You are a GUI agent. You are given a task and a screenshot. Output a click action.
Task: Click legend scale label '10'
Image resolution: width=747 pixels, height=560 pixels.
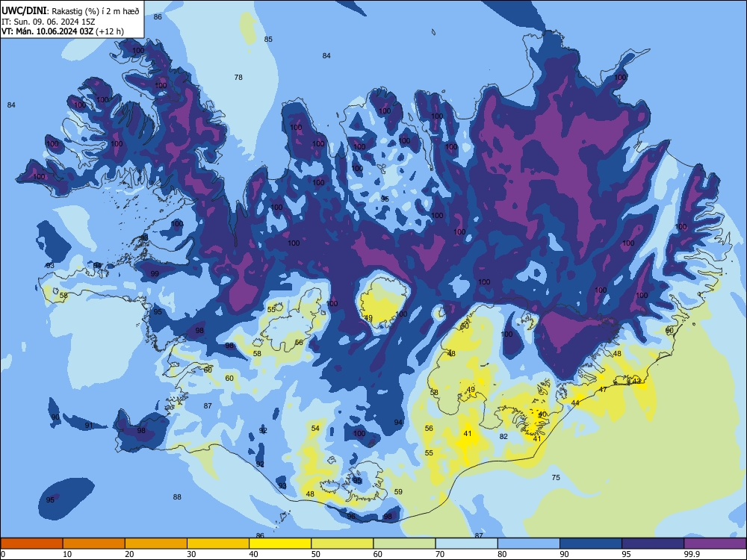(x=67, y=554)
